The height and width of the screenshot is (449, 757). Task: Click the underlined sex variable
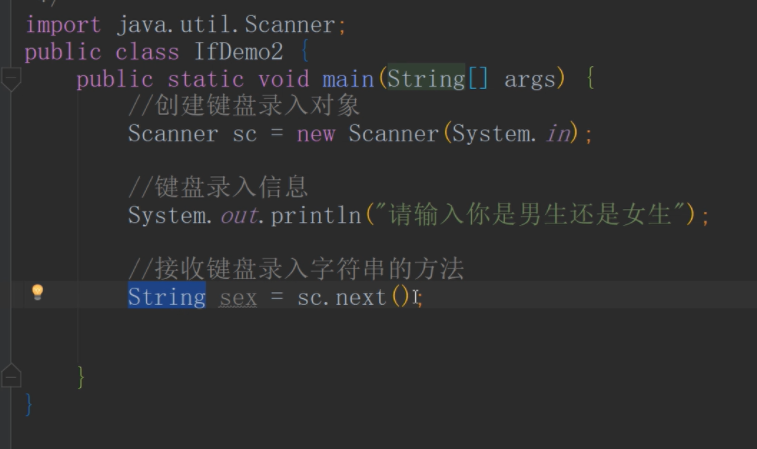point(238,298)
